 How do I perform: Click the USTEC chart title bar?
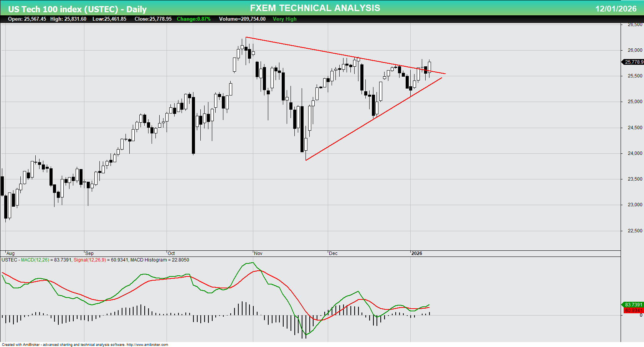tap(77, 9)
